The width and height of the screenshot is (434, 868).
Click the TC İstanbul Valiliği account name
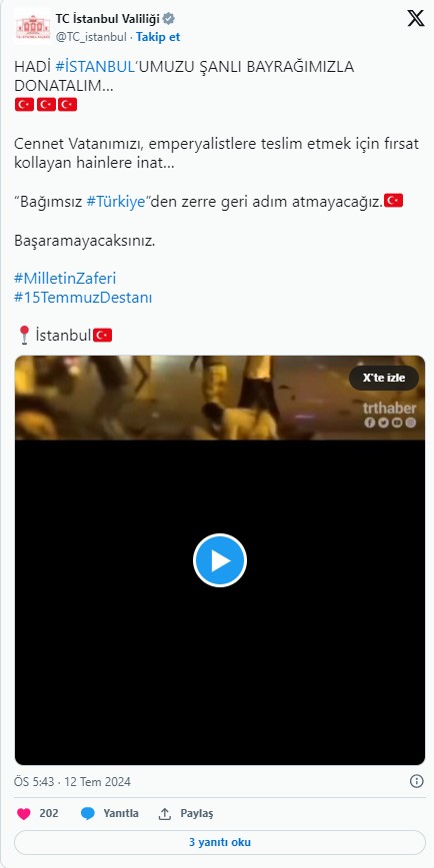click(108, 19)
